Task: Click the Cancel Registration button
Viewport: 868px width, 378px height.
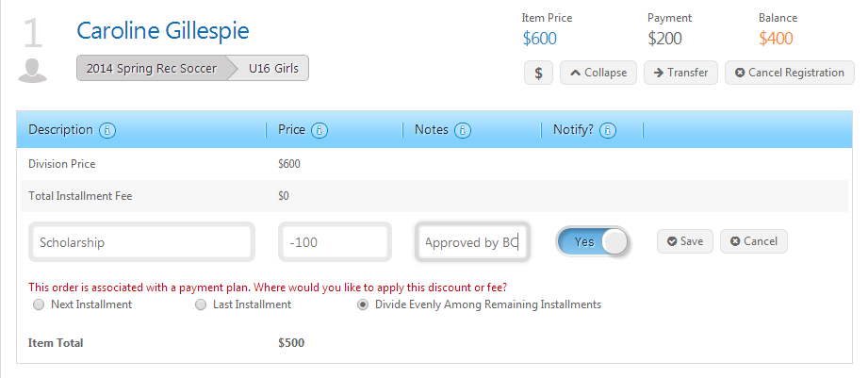Action: (x=790, y=73)
